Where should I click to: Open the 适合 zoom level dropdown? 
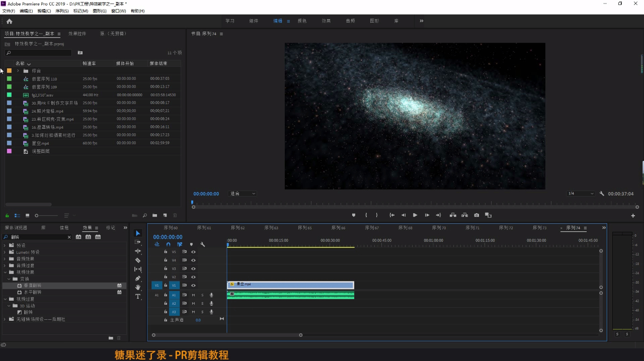pyautogui.click(x=243, y=194)
